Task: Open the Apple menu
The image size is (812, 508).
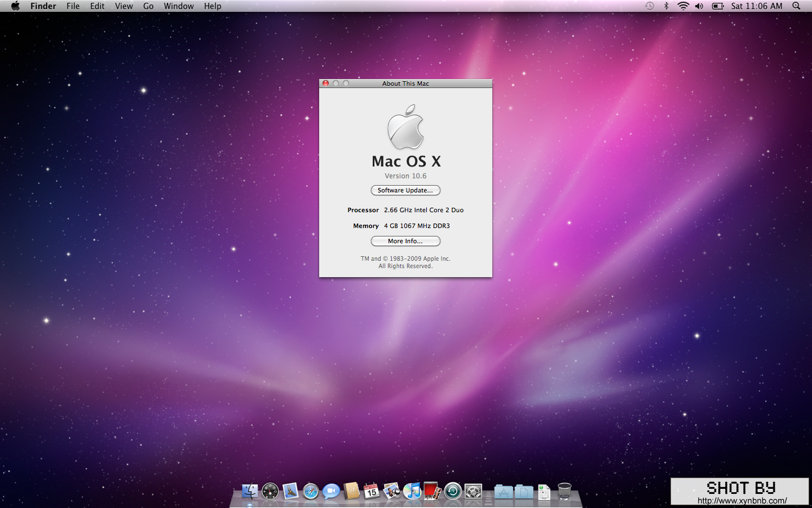Action: tap(15, 6)
